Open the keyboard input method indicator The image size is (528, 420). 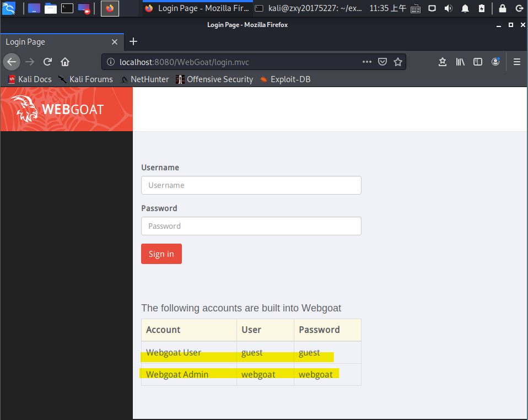[416, 8]
